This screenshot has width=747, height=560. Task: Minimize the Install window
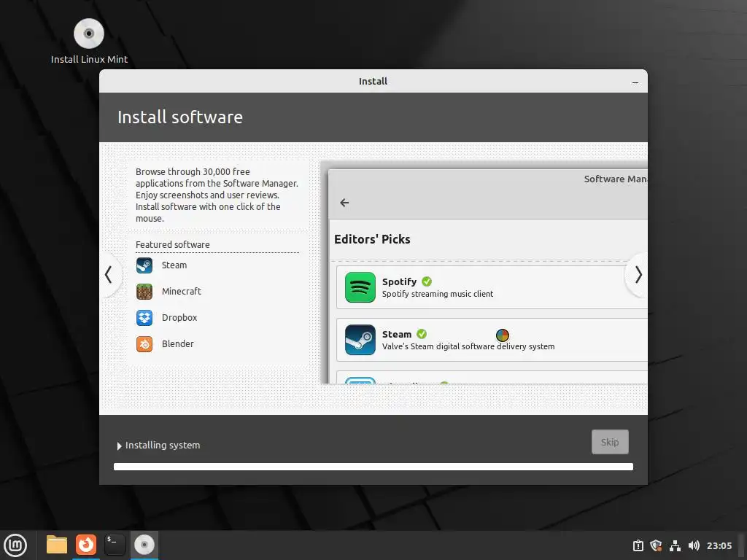coord(635,82)
